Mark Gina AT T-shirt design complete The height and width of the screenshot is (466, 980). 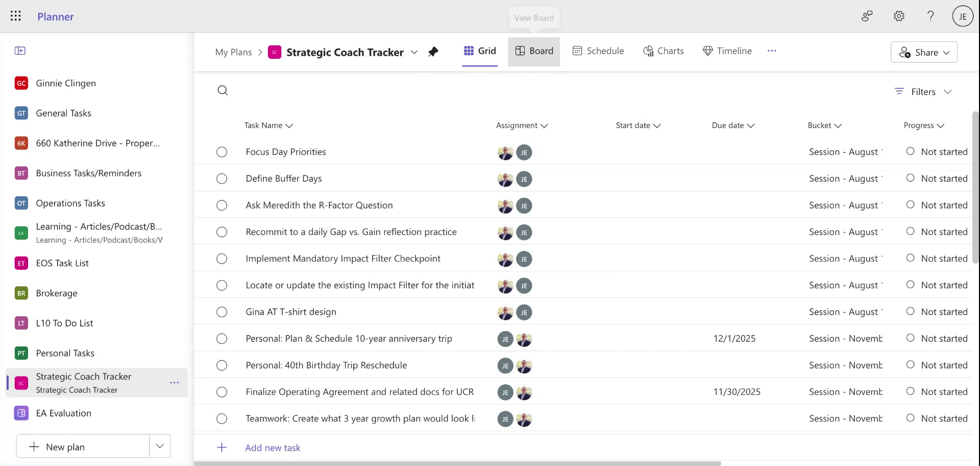(x=222, y=312)
